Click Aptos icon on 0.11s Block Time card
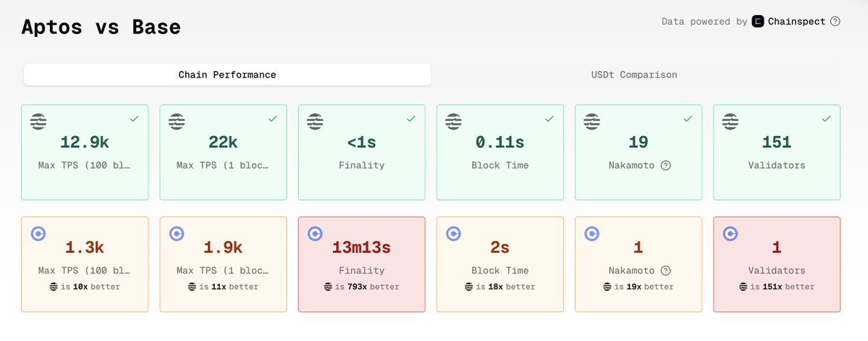This screenshot has height=341, width=868. [453, 121]
